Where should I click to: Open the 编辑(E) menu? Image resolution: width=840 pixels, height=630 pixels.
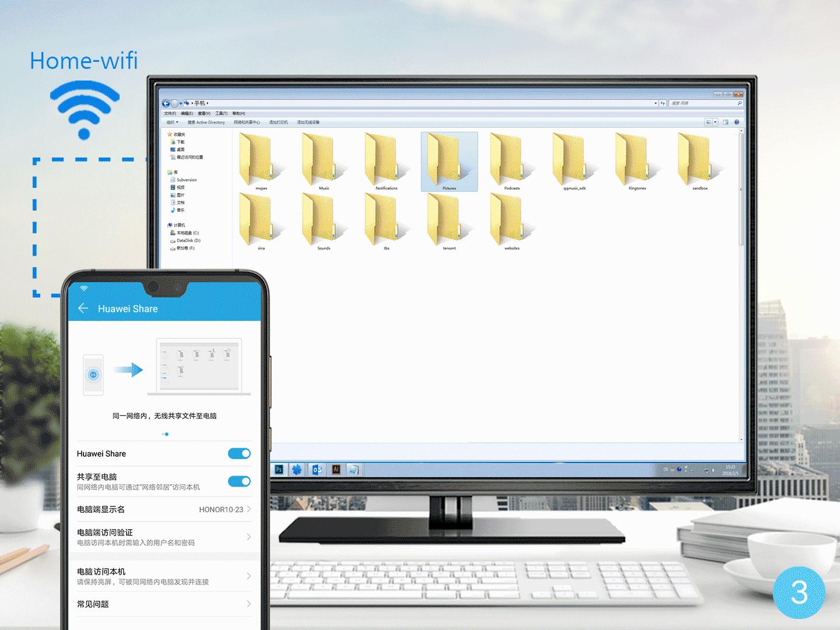pos(187,113)
